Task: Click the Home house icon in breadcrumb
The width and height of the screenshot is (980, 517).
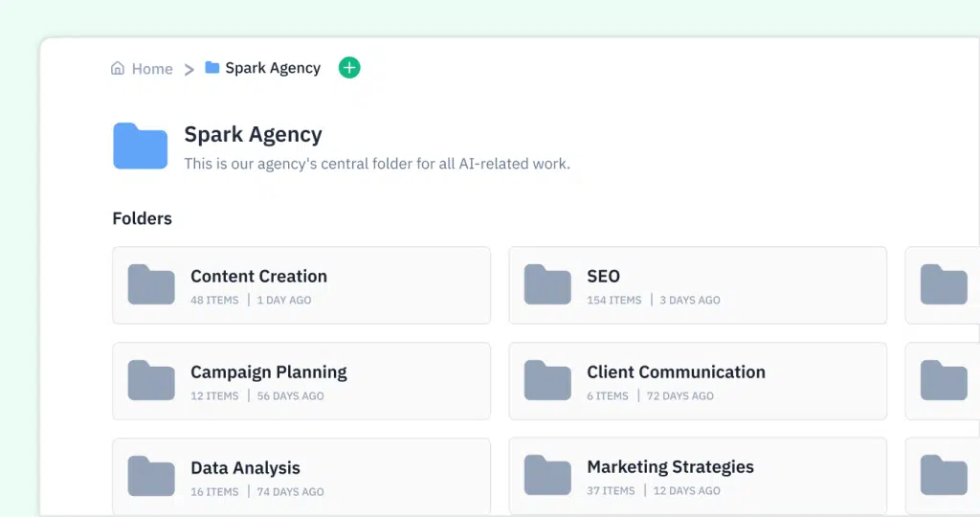Action: [118, 68]
